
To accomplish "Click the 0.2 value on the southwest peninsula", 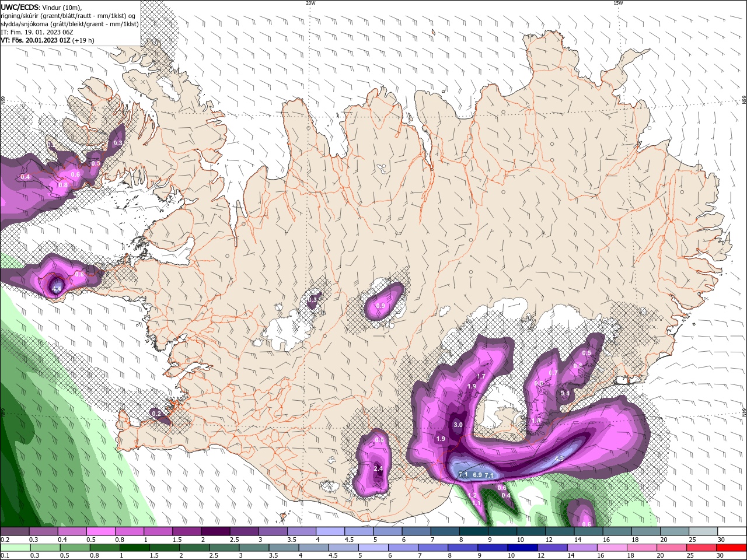I will pyautogui.click(x=156, y=414).
